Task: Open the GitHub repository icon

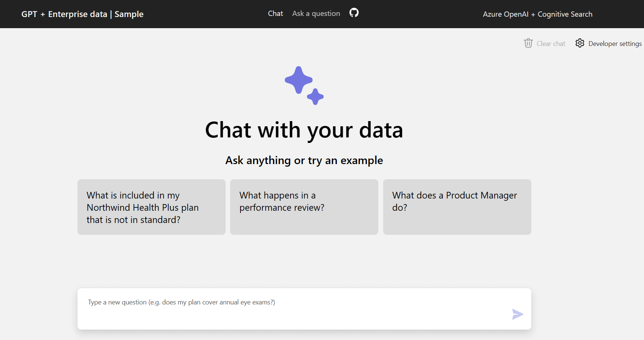Action: coord(354,13)
